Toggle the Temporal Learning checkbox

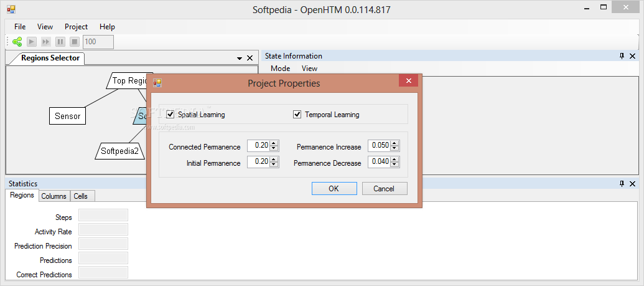tap(297, 115)
